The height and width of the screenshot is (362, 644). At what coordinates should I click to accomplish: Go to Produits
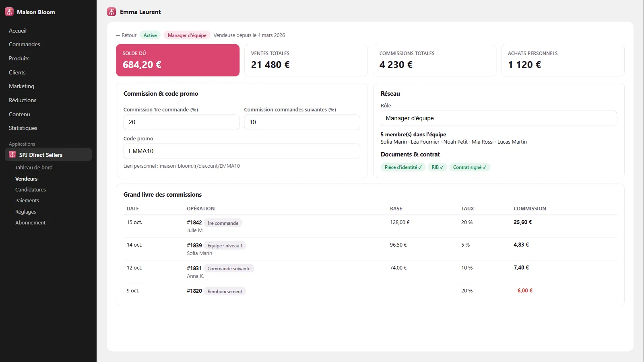[x=19, y=58]
